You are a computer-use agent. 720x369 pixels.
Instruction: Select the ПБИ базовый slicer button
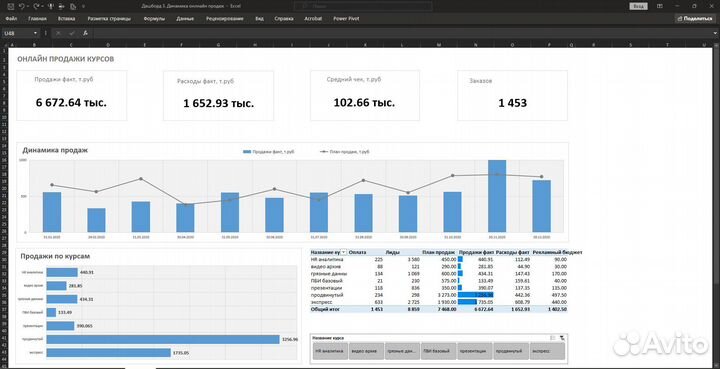pos(439,351)
